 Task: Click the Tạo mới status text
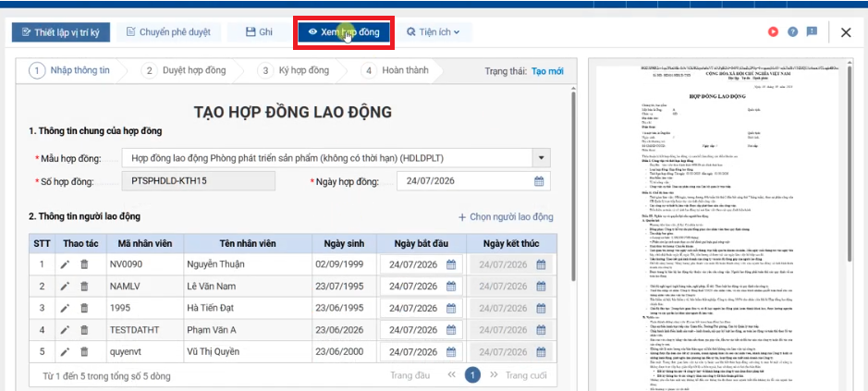547,71
